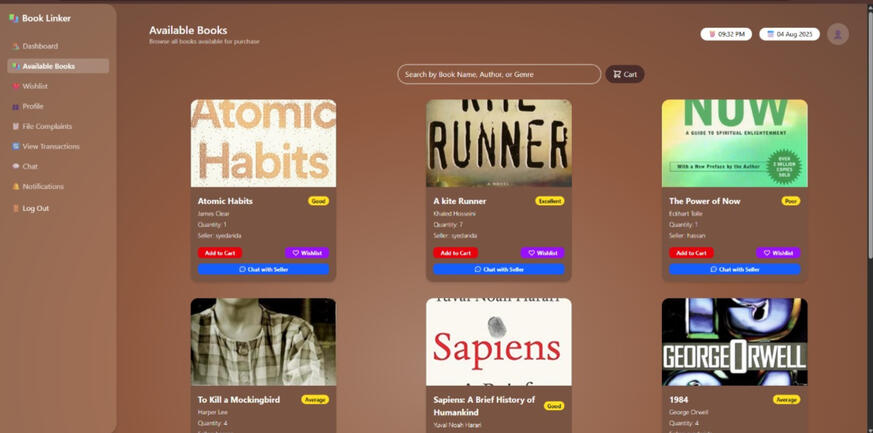The width and height of the screenshot is (873, 433).
Task: Go to Wishlist in the sidebar
Action: [58, 86]
